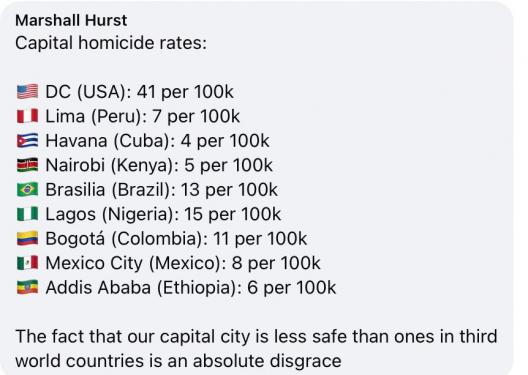The width and height of the screenshot is (528, 375).
Task: Select the Brasilia (Brazil) line text
Action: pyautogui.click(x=162, y=190)
